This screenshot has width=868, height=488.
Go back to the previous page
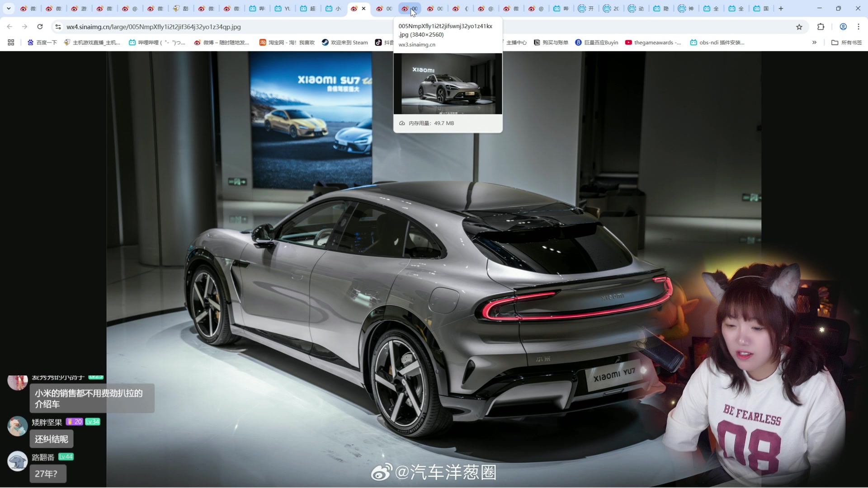coord(9,27)
